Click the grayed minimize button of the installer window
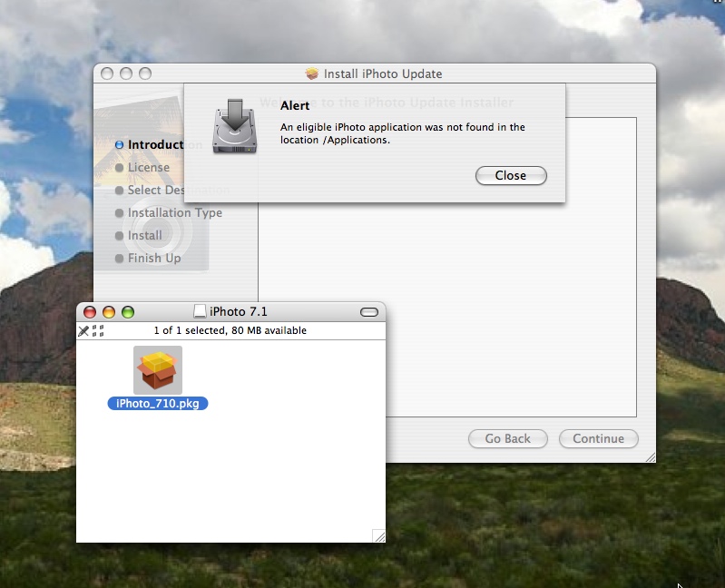The height and width of the screenshot is (588, 725). point(126,73)
